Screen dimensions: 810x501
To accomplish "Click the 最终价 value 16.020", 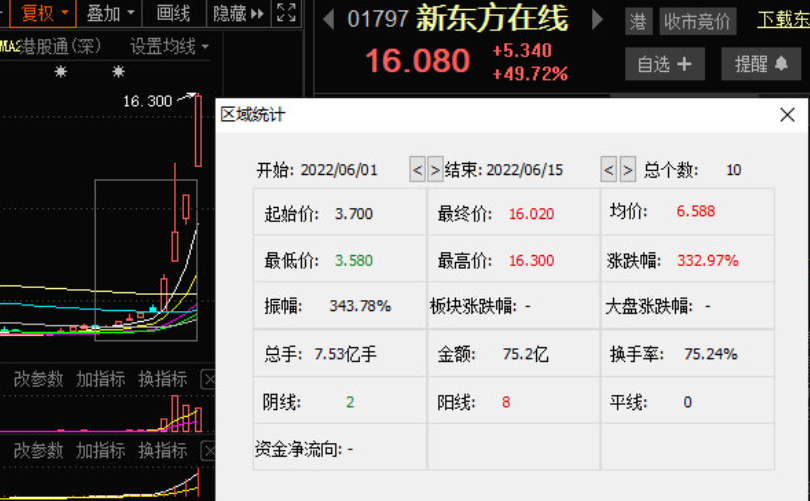I will [532, 214].
